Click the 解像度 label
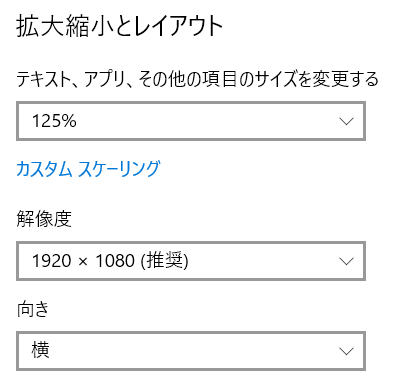 44,219
